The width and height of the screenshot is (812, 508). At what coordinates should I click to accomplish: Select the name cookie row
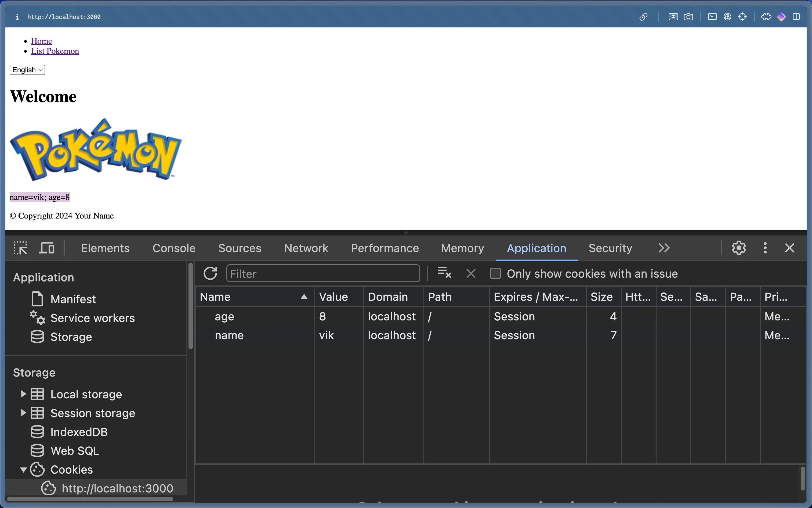501,335
